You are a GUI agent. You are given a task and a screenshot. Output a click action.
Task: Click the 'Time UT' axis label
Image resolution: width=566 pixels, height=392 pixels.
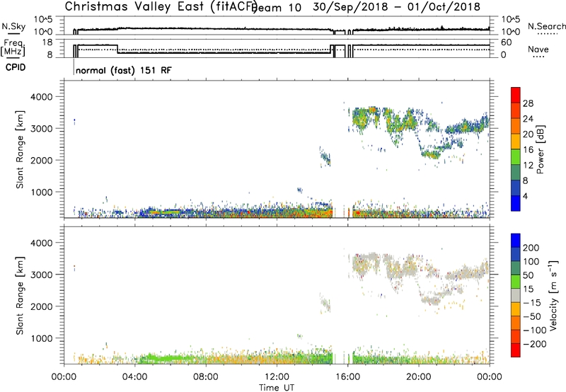click(277, 388)
